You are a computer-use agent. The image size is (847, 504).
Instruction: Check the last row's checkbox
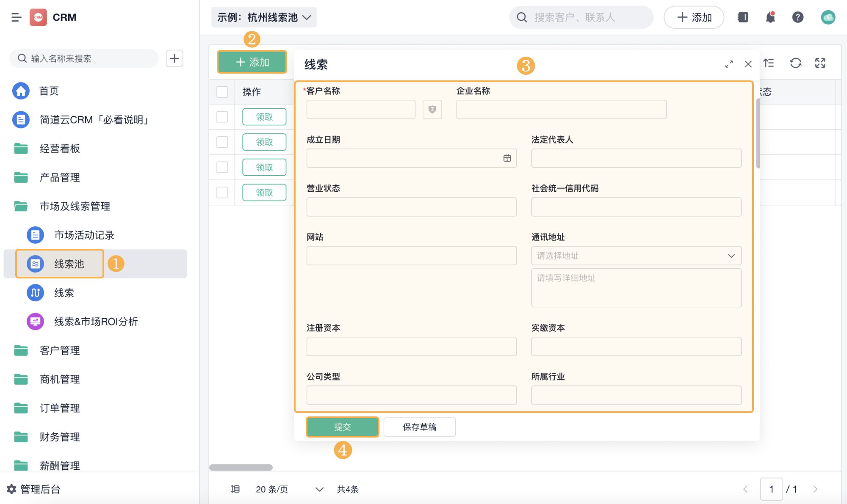coord(222,193)
